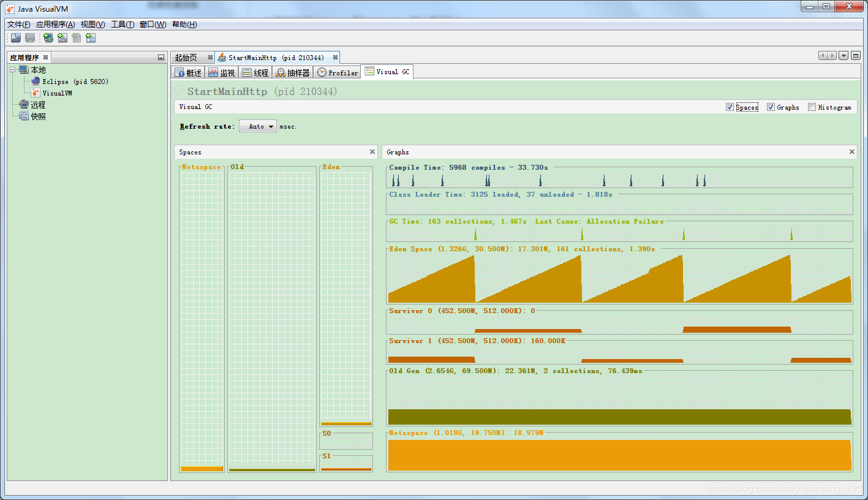Click the Add Remote Host toolbar icon

tap(48, 38)
